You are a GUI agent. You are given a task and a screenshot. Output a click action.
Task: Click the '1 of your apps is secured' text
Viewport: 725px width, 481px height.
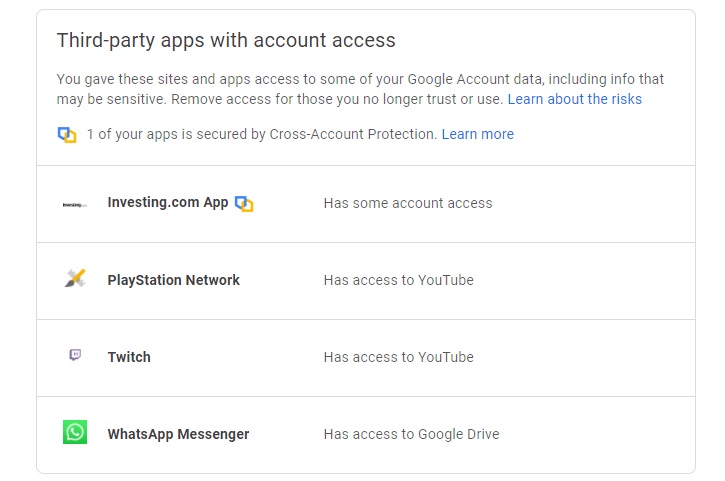pyautogui.click(x=260, y=134)
